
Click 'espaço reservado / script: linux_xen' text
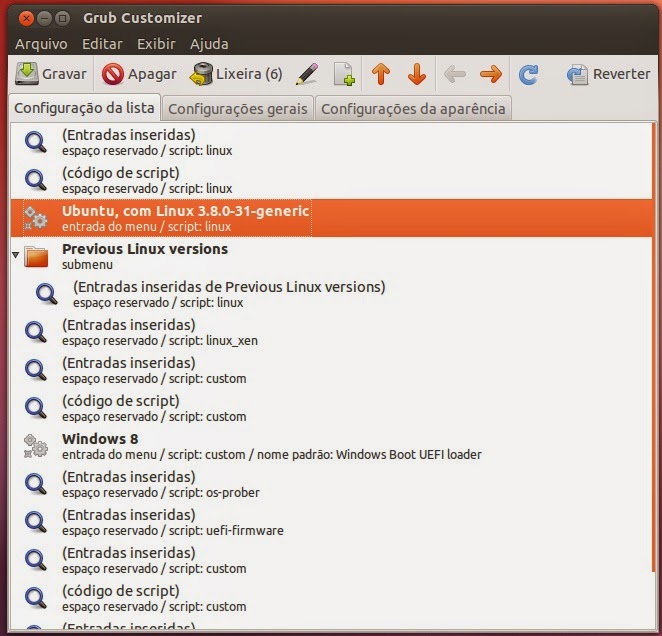[160, 341]
